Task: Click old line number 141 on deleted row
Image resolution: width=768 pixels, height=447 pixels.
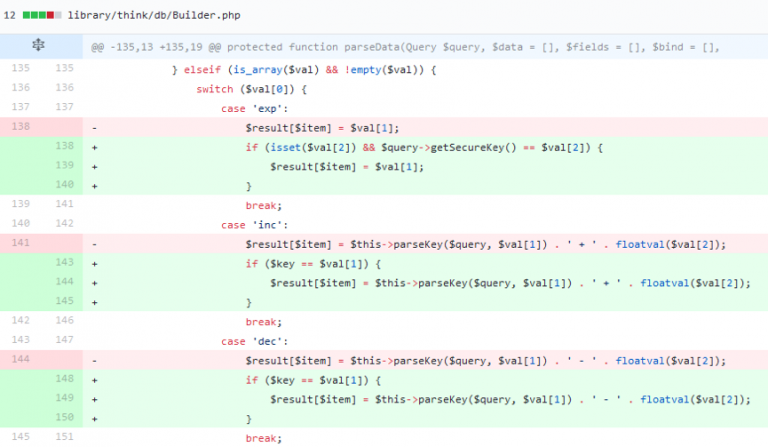Action: pos(21,243)
